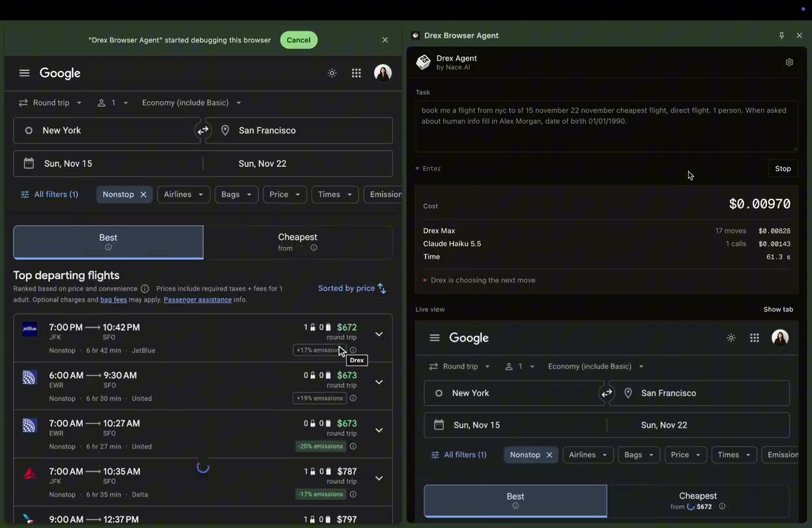Click info icon in left Cheapest tab

313,248
